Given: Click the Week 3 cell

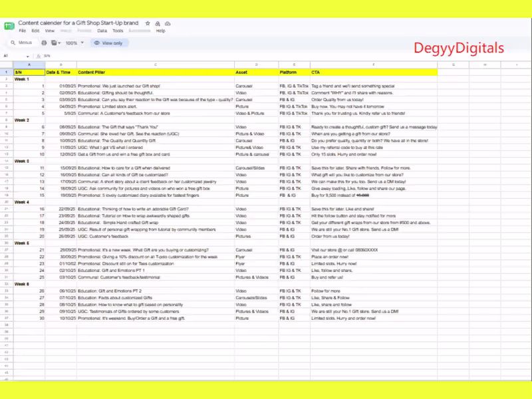Looking at the screenshot, I should (29, 161).
